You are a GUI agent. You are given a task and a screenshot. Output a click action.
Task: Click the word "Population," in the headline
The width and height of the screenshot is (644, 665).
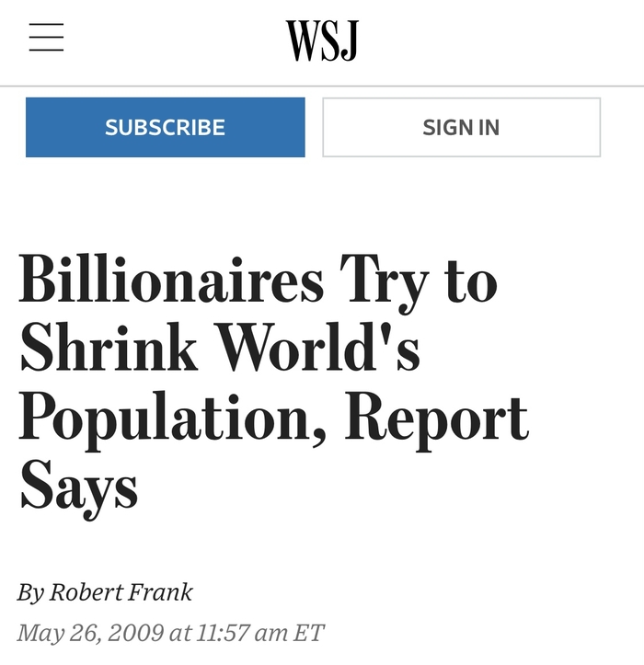[x=173, y=417]
